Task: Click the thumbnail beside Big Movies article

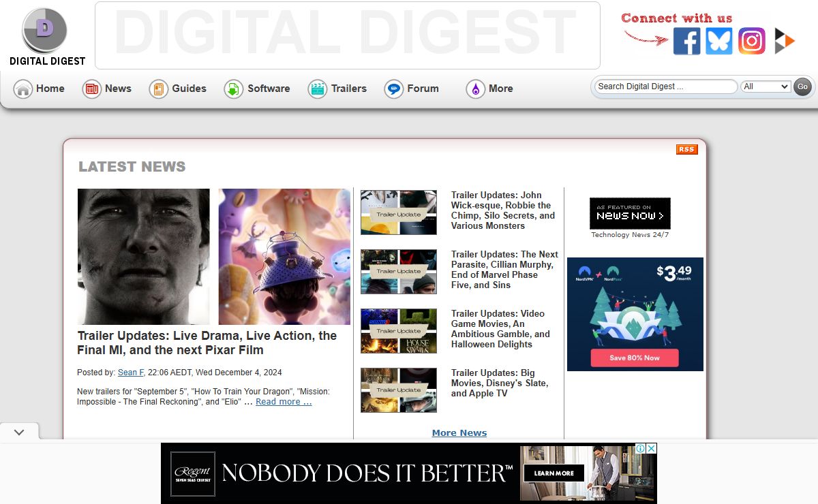Action: (399, 390)
